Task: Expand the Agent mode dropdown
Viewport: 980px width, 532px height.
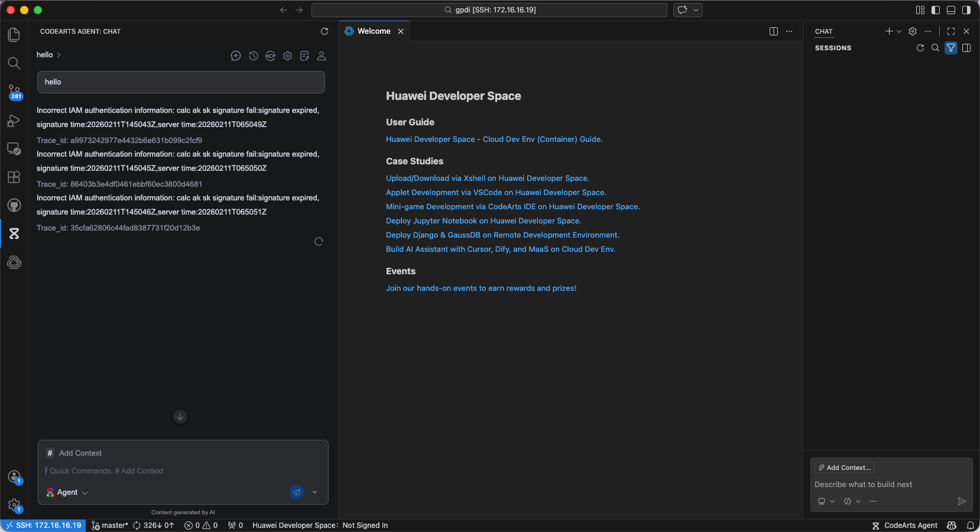Action: coord(67,492)
